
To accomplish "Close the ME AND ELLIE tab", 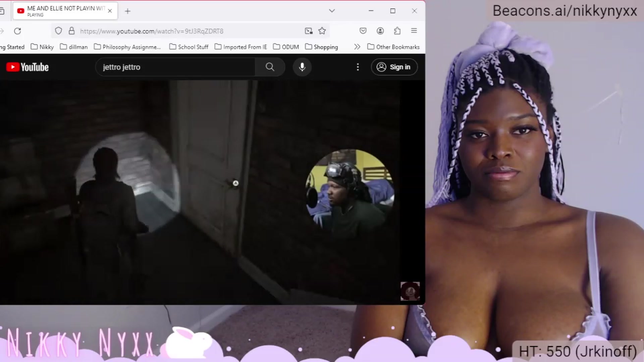I will click(x=110, y=11).
